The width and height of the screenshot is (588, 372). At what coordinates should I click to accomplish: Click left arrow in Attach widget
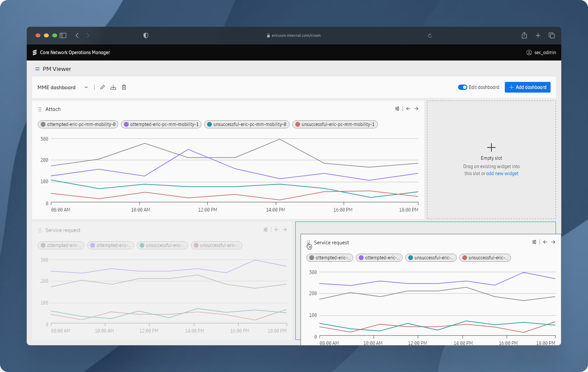click(408, 109)
